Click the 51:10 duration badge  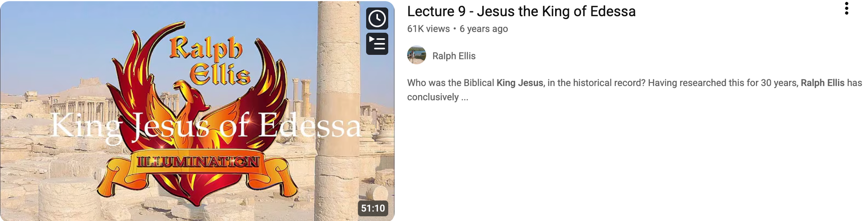(x=373, y=208)
